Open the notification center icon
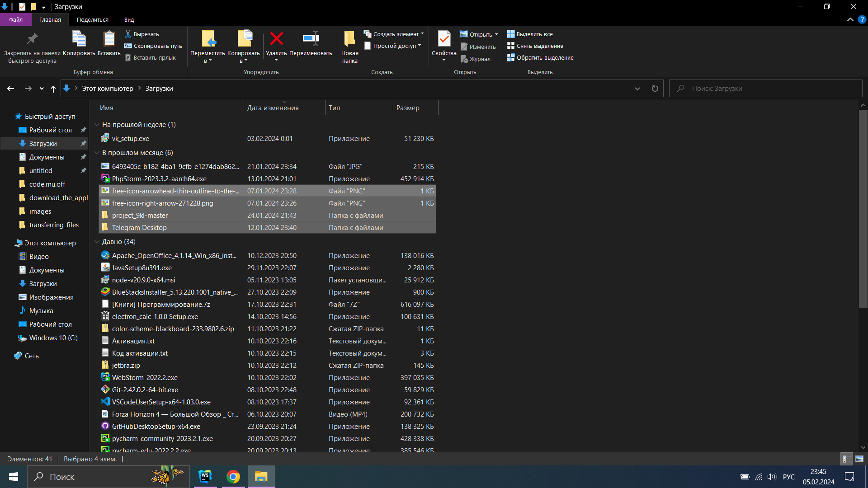Viewport: 868px width, 488px height. pyautogui.click(x=849, y=477)
